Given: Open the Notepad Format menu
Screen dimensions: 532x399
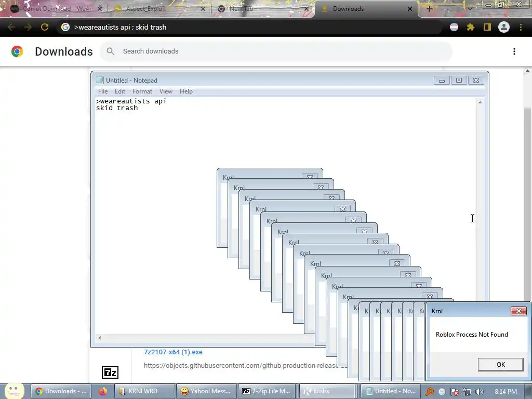Looking at the screenshot, I should [142, 91].
